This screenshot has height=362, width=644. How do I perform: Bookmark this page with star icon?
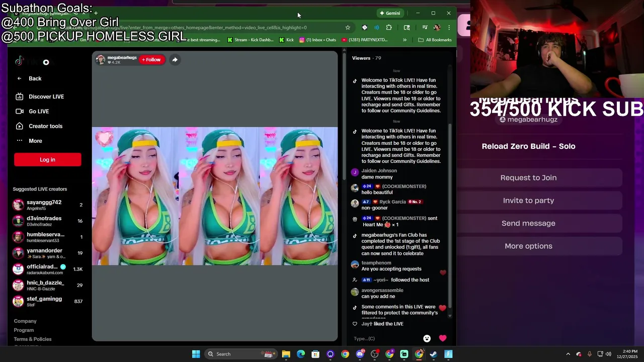348,28
